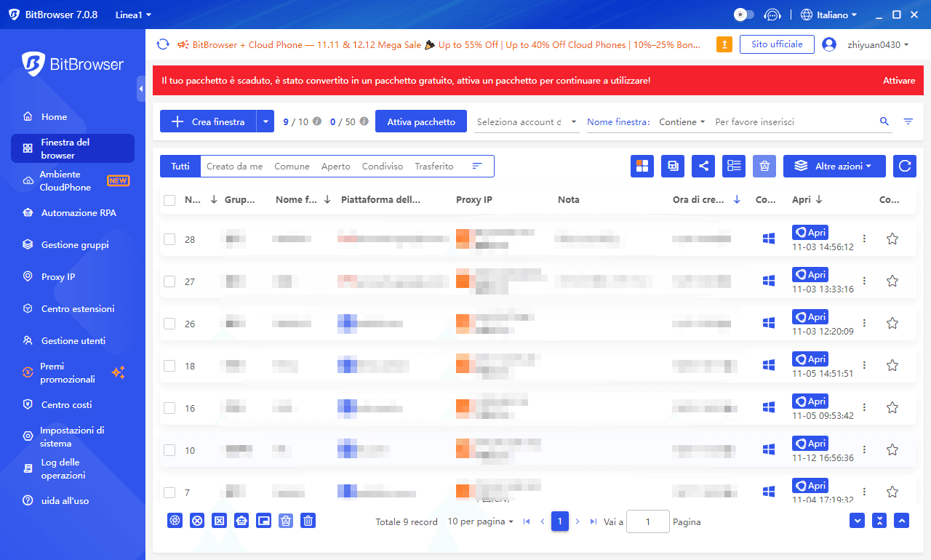Open the share windows icon in the toolbar
931x560 pixels.
[703, 166]
